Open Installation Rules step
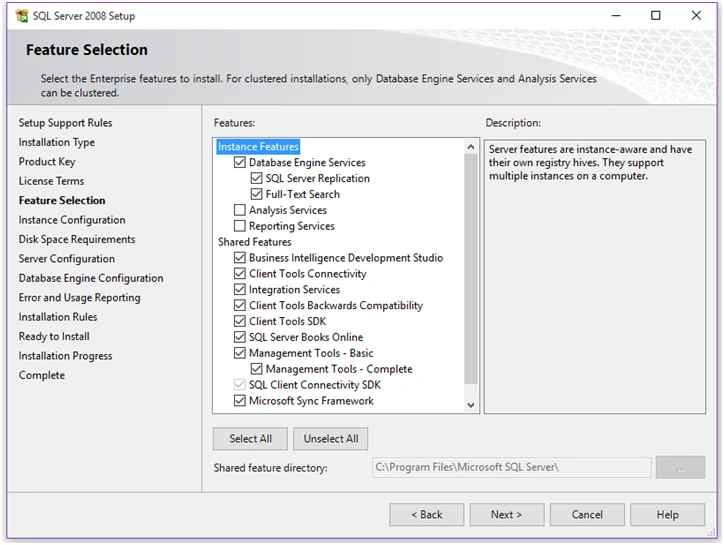 (58, 317)
